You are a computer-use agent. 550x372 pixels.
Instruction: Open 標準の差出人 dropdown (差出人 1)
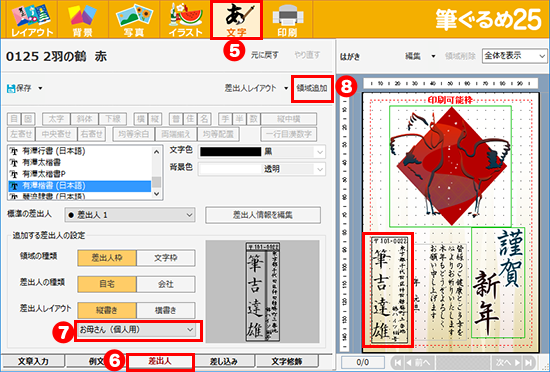(x=130, y=215)
